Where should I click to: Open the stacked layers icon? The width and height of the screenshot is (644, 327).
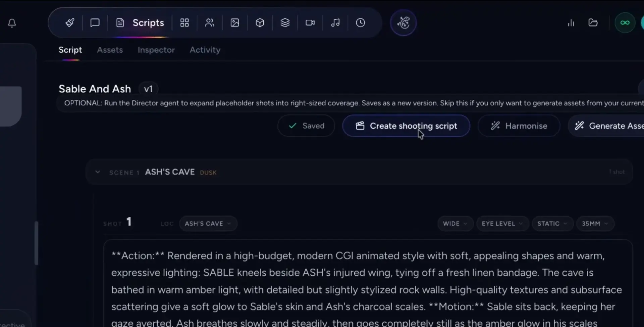pos(285,23)
